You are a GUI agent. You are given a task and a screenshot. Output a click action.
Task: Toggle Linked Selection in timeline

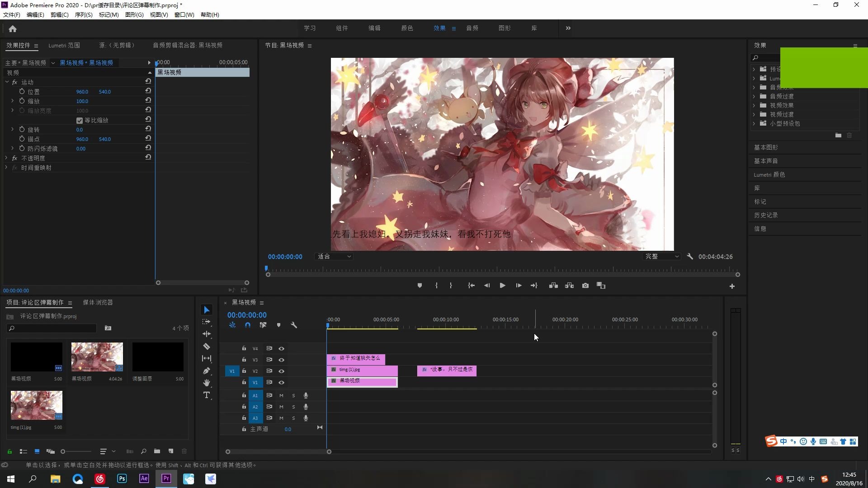263,325
